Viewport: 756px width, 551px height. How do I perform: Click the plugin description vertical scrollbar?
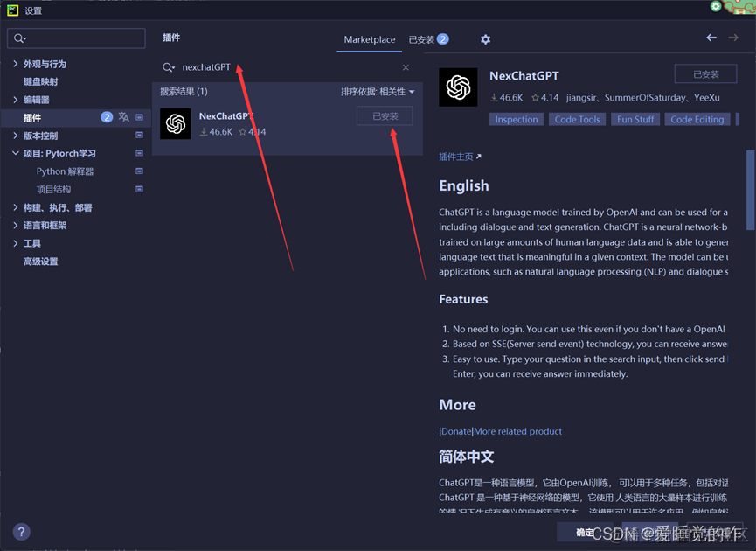click(x=750, y=190)
